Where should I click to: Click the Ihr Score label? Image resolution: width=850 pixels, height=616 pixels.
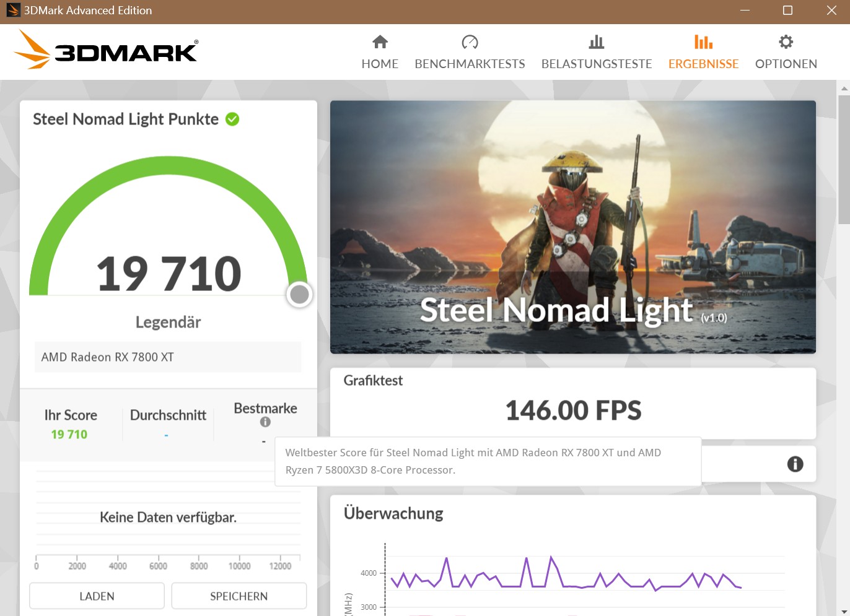(71, 415)
